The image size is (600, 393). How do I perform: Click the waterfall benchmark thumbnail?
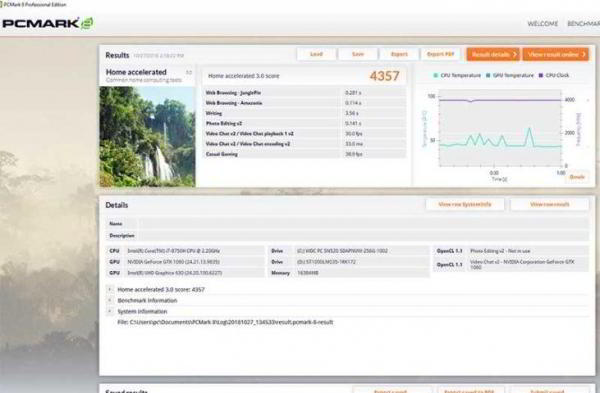pos(148,137)
